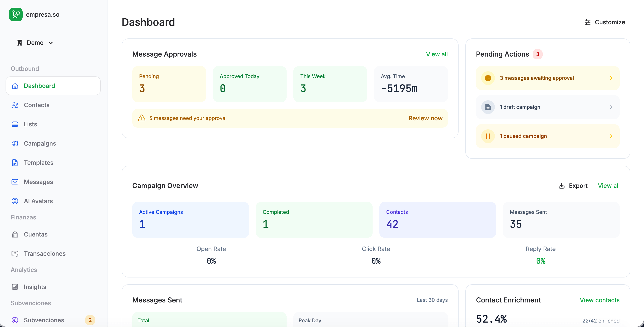Click the Transacciones banknote icon

click(x=15, y=254)
